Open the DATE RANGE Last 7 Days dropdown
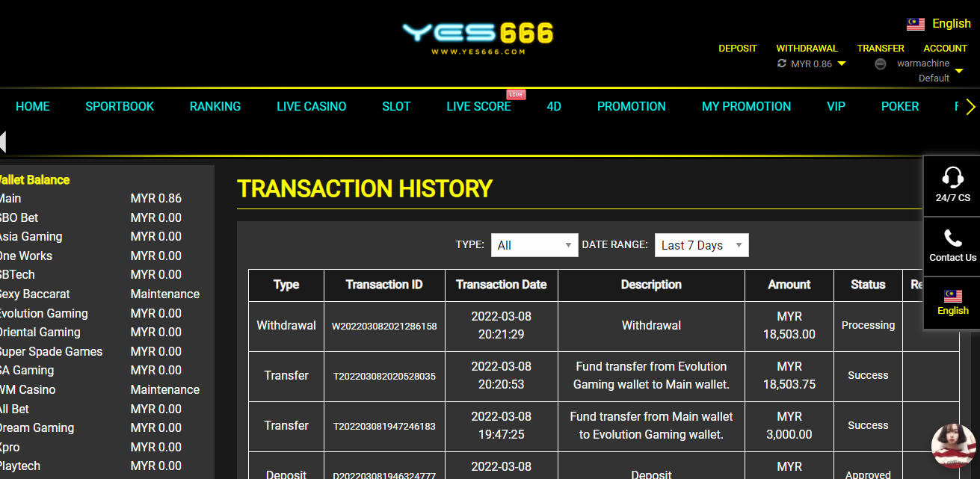The height and width of the screenshot is (479, 980). pos(701,245)
